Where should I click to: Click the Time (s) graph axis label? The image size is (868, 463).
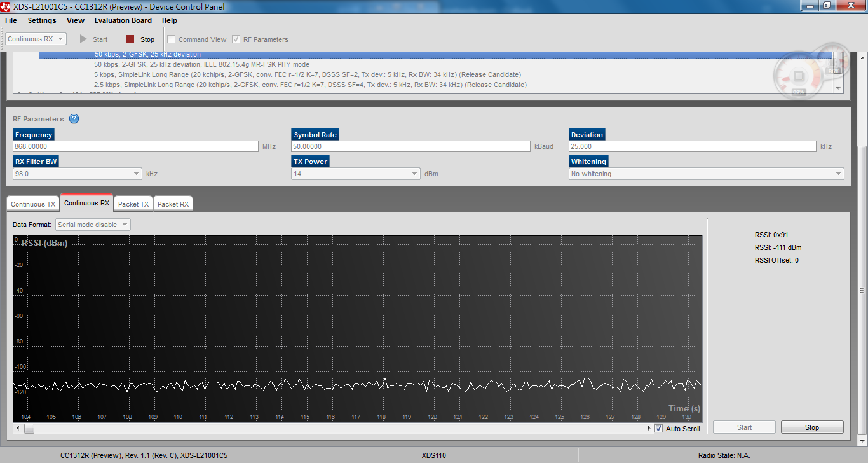coord(684,408)
